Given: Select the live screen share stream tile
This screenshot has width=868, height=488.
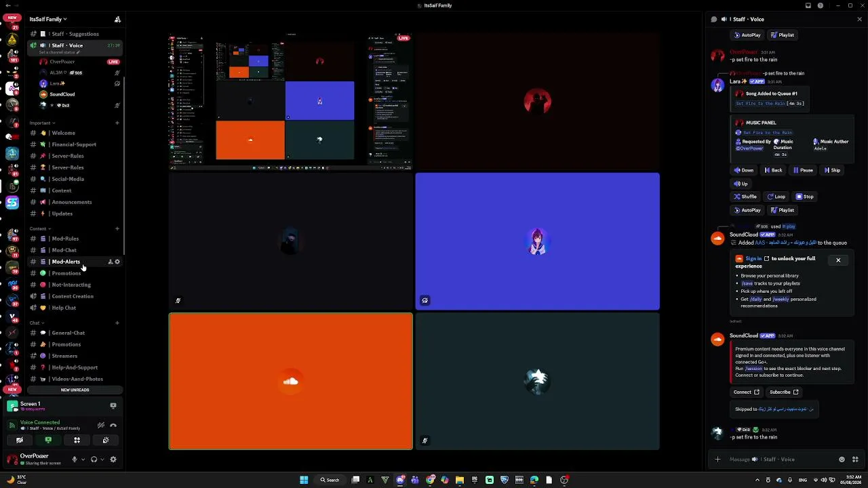Looking at the screenshot, I should point(290,102).
